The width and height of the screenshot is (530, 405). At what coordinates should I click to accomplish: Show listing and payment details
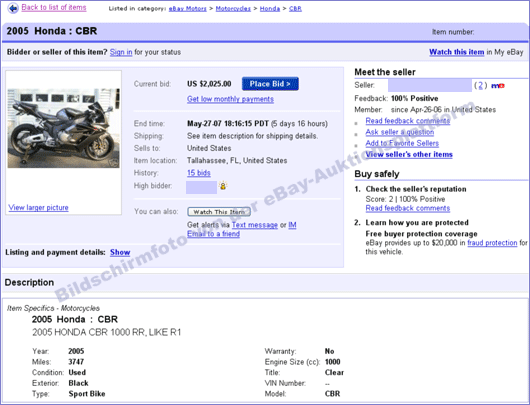pos(120,252)
